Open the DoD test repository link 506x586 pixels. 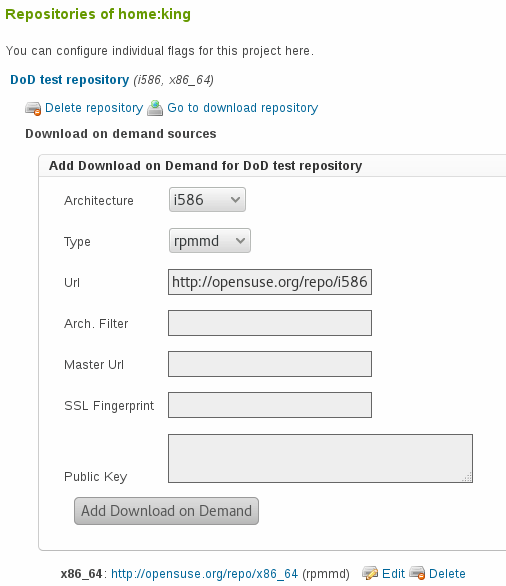[70, 80]
